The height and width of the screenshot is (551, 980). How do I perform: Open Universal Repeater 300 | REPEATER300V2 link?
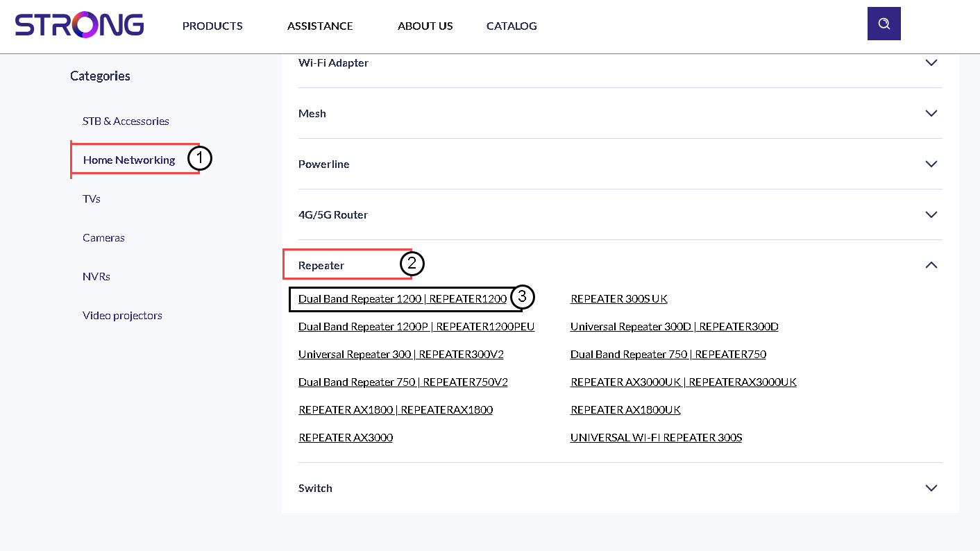pos(401,354)
